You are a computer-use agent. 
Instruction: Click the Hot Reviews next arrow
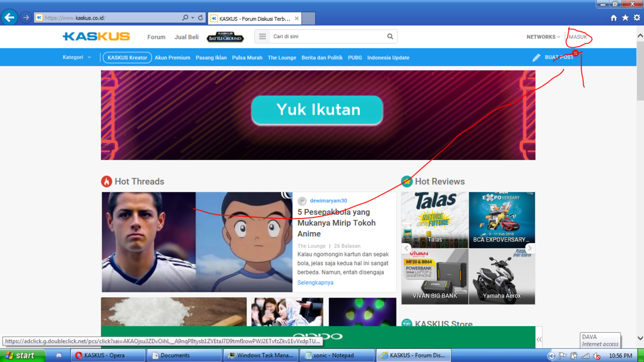[529, 248]
